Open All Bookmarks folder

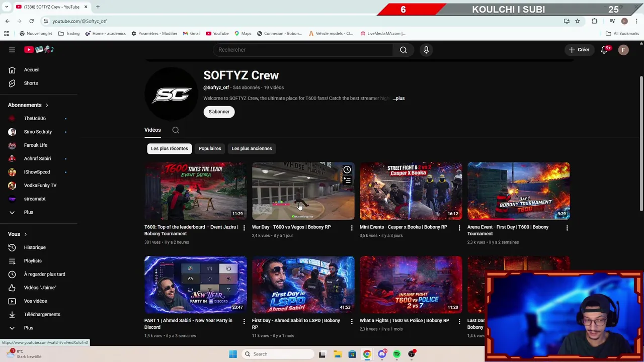click(x=622, y=34)
